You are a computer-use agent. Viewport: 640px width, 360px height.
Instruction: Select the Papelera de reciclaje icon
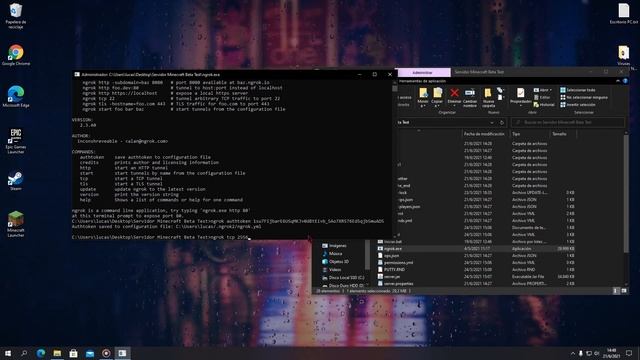tap(16, 16)
